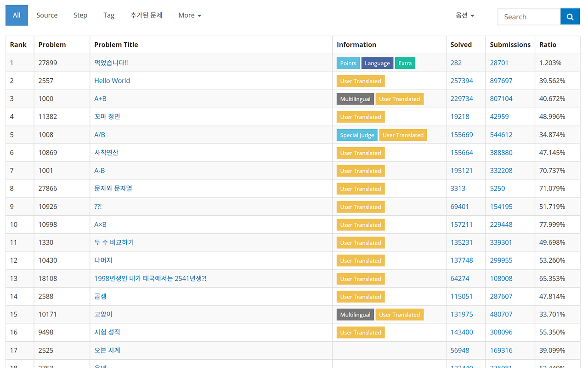Select the All tab
Image resolution: width=588 pixels, height=368 pixels.
[17, 15]
